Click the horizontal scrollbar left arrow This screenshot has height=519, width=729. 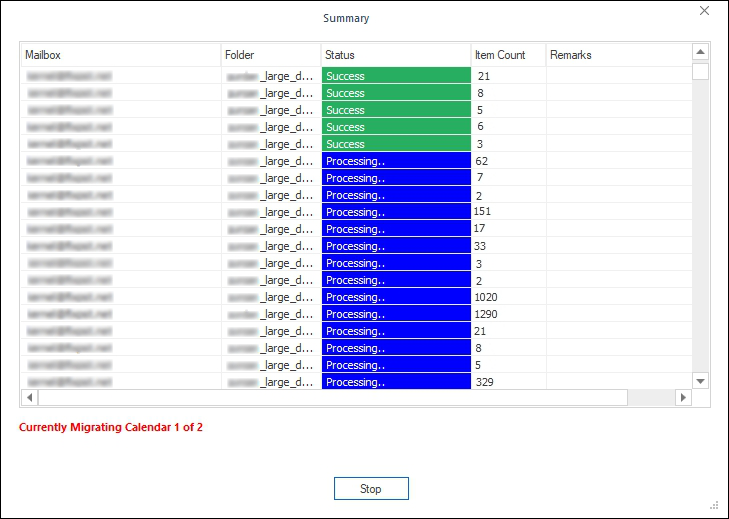(x=30, y=398)
